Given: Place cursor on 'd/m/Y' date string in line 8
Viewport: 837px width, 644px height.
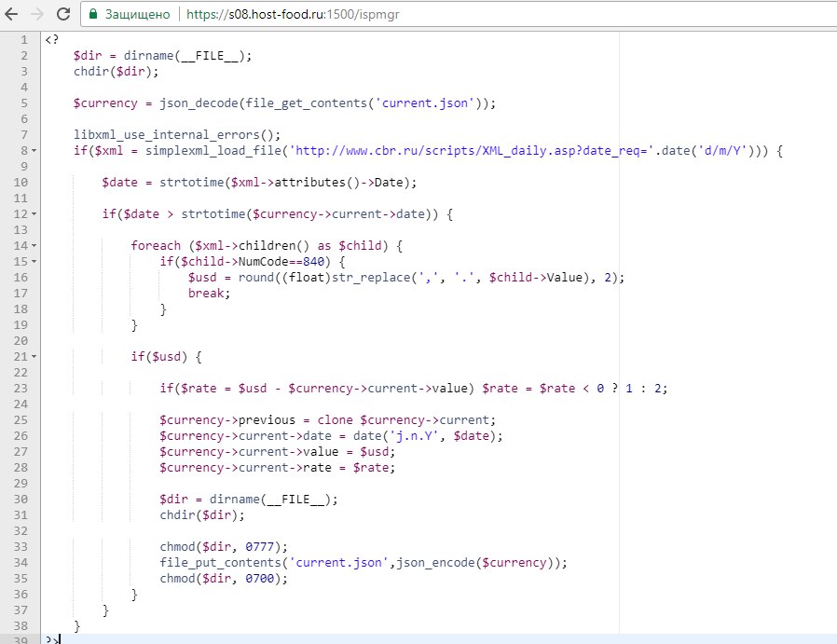Looking at the screenshot, I should point(722,151).
